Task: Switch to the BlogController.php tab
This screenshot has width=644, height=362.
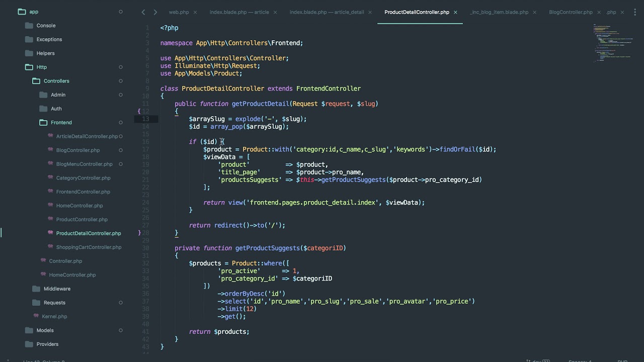Action: (571, 12)
